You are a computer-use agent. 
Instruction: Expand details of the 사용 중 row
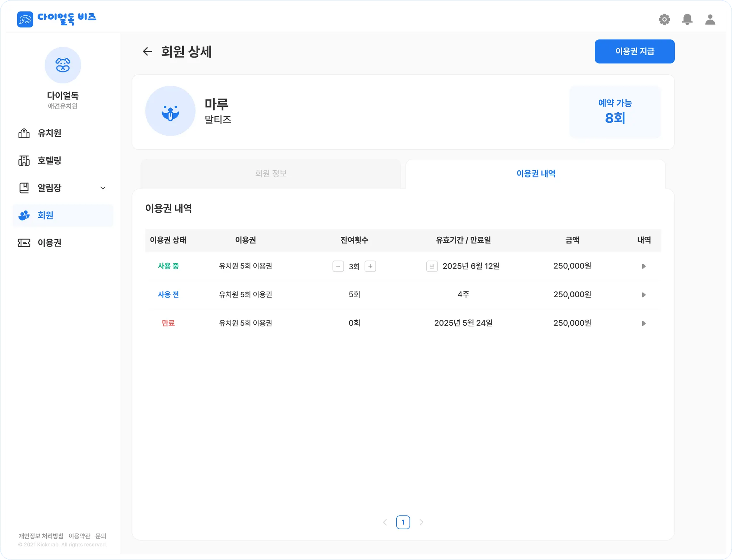point(644,266)
